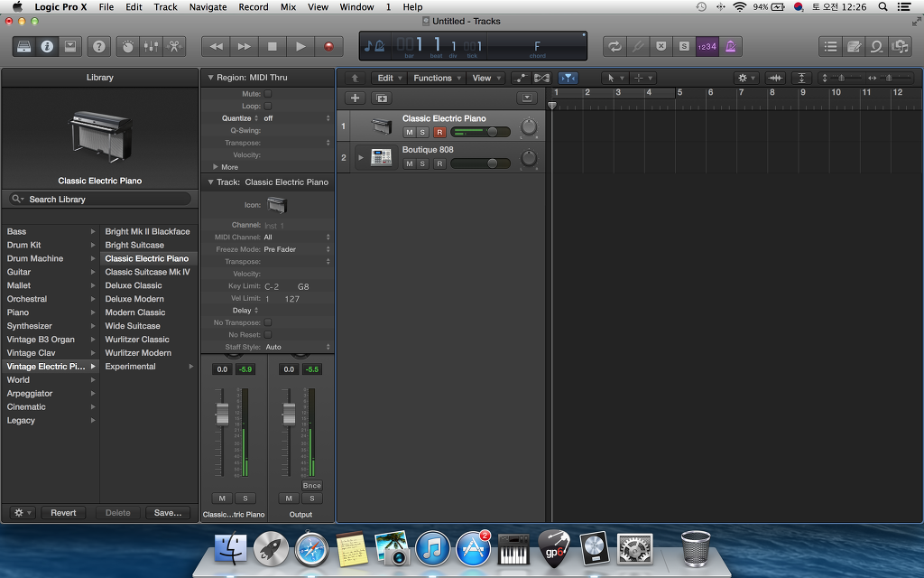Image resolution: width=924 pixels, height=578 pixels.
Task: Adjust the Boutique 808 track volume slider
Action: 479,163
